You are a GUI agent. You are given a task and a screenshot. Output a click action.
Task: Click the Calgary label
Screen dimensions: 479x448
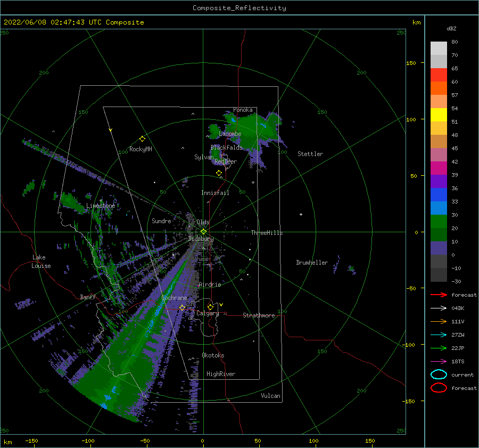click(x=208, y=313)
